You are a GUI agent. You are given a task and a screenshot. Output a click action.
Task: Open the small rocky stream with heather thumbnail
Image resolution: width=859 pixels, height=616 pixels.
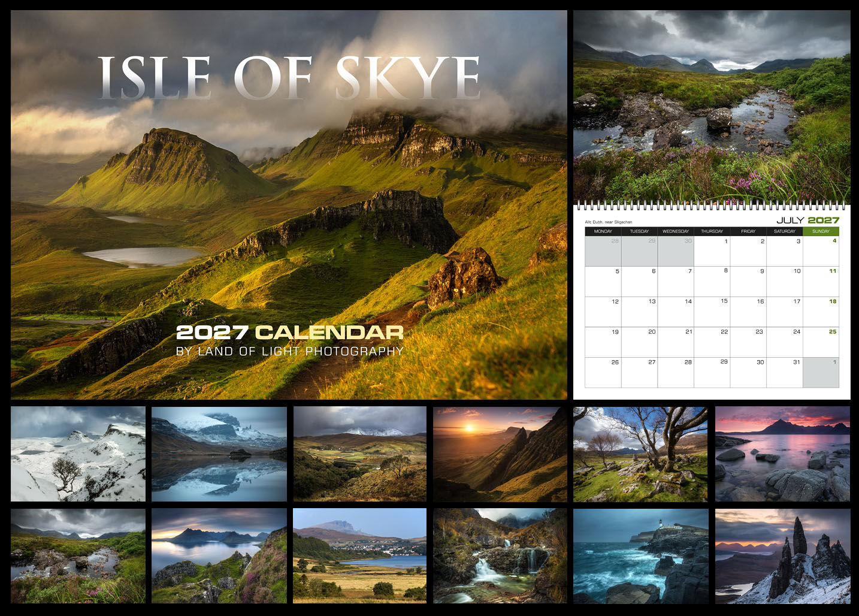tap(78, 555)
